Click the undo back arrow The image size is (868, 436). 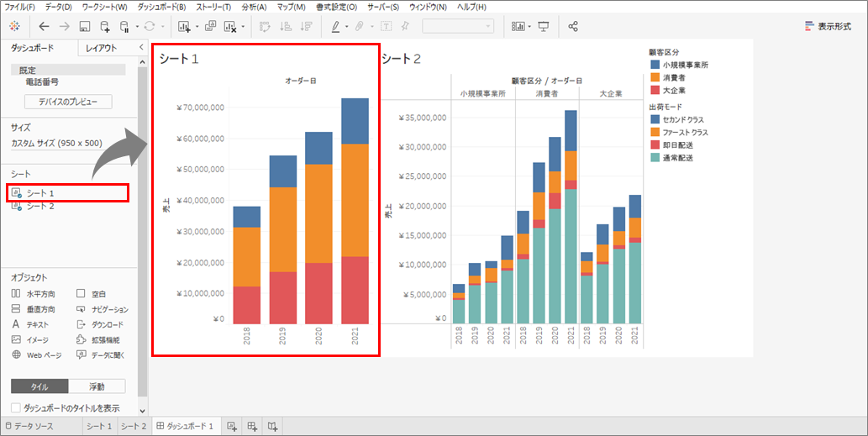[x=44, y=26]
